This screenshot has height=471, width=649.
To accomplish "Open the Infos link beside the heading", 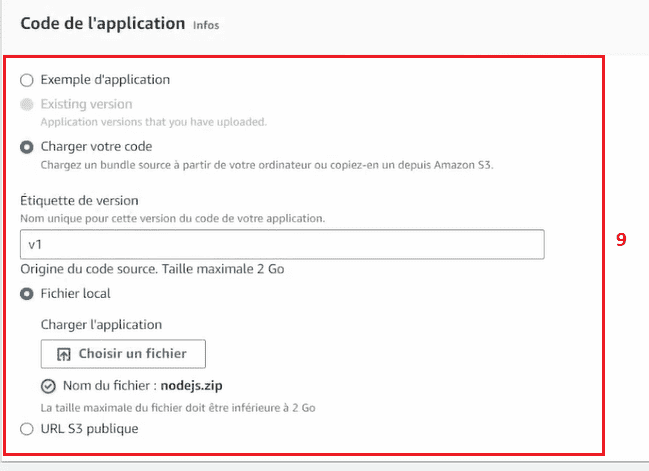I will (x=206, y=25).
